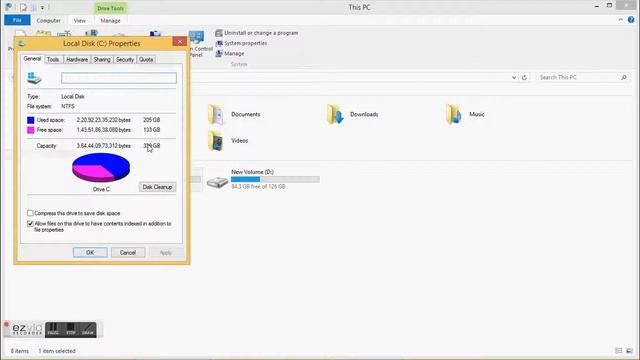The image size is (640, 360).
Task: Click the '1 item selected' status text
Action: pos(57,351)
